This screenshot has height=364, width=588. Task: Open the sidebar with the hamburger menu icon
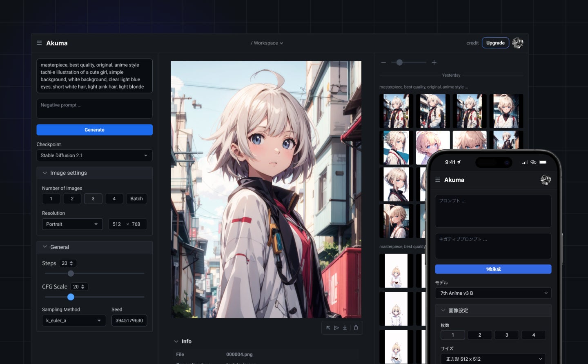39,42
